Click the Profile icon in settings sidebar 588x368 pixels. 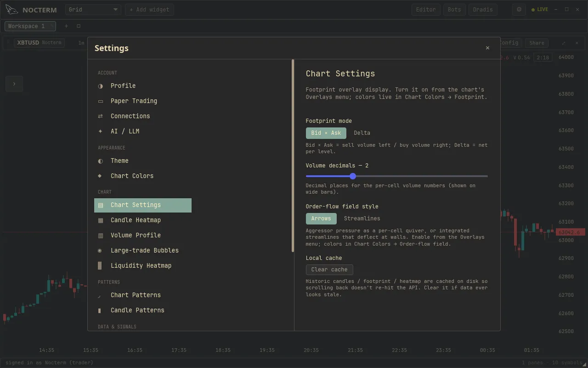coord(101,86)
